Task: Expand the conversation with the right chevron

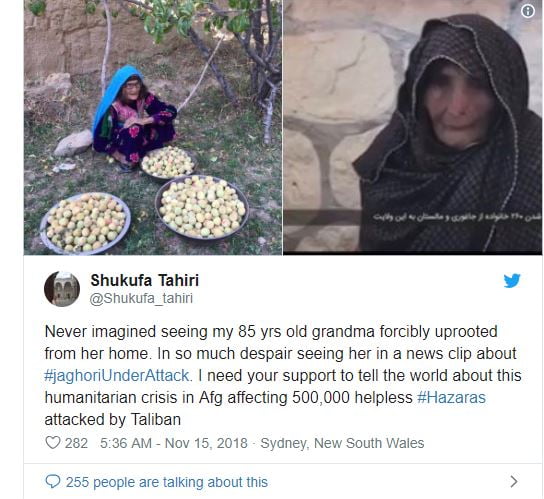Action: point(514,482)
